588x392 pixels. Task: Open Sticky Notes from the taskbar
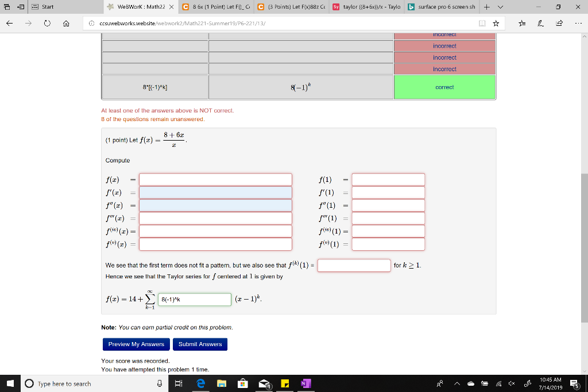285,383
